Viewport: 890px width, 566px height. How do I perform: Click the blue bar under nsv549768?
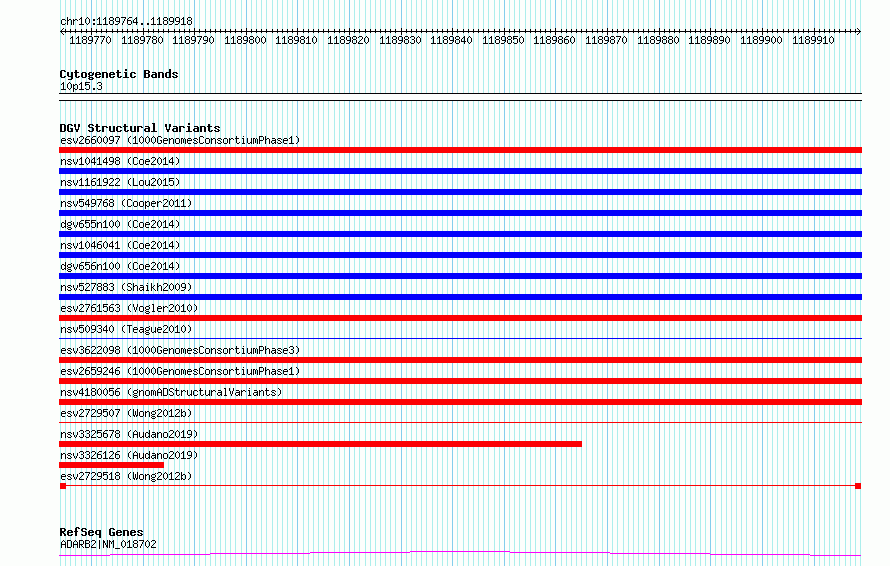coord(460,213)
